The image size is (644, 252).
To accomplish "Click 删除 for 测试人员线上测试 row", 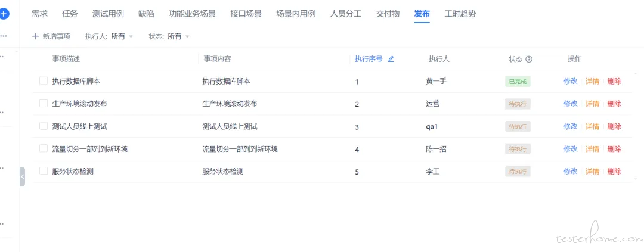I will coord(614,126).
